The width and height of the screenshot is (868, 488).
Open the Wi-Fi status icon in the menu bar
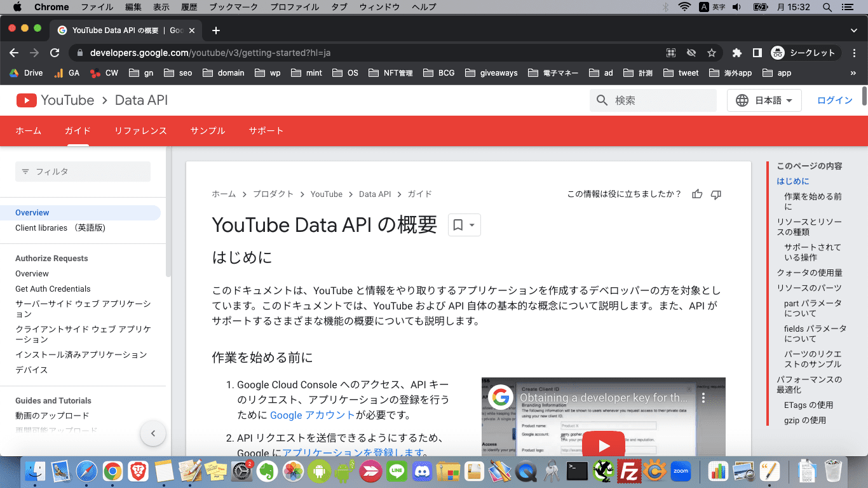(x=684, y=7)
